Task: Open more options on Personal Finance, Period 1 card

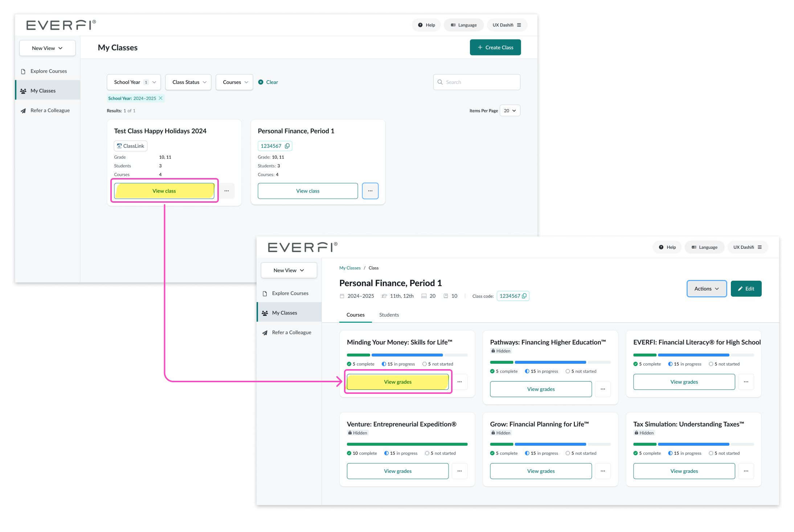Action: (370, 191)
